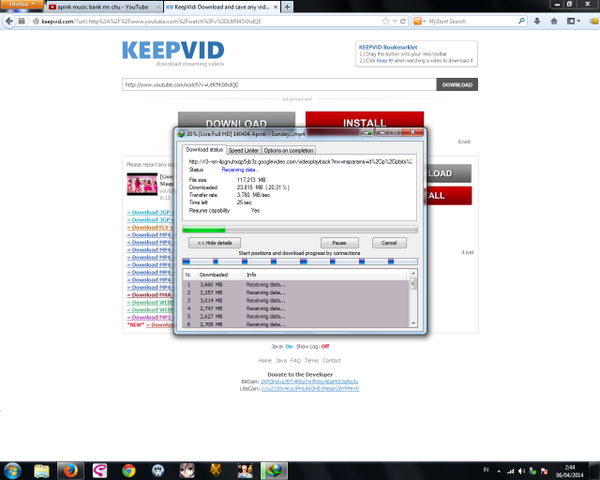Toggle Show Log Off link
Viewport: 600px width, 480px height.
(x=325, y=346)
